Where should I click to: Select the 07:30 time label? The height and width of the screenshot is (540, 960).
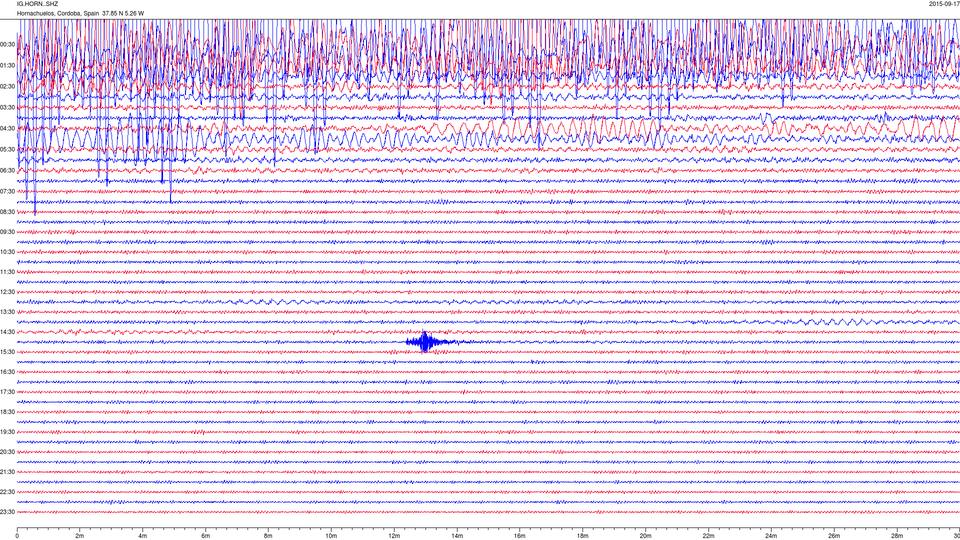(7, 192)
